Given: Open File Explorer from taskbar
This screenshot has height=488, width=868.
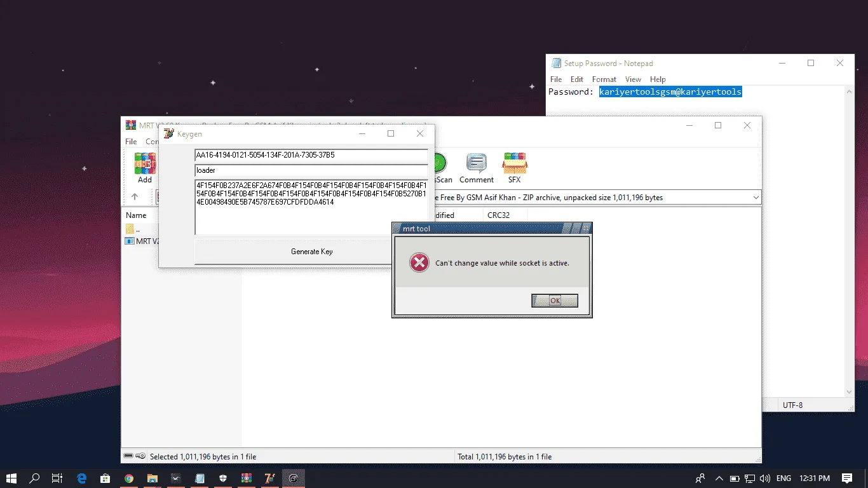Looking at the screenshot, I should tap(153, 478).
